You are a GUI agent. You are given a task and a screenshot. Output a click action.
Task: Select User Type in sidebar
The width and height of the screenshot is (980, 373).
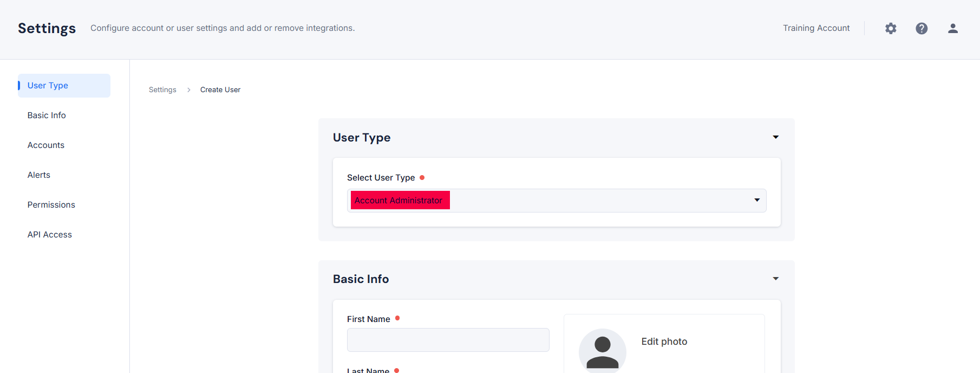click(x=64, y=86)
